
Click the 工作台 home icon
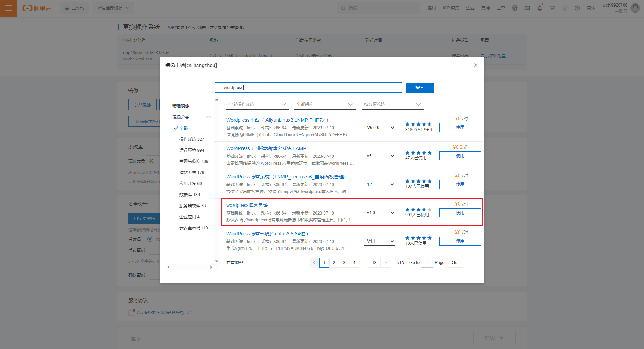click(x=67, y=8)
